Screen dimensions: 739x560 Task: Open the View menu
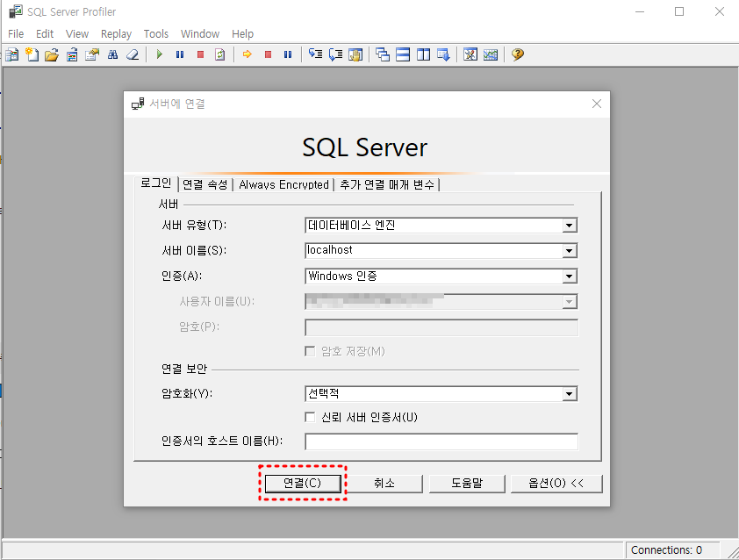[x=77, y=34]
